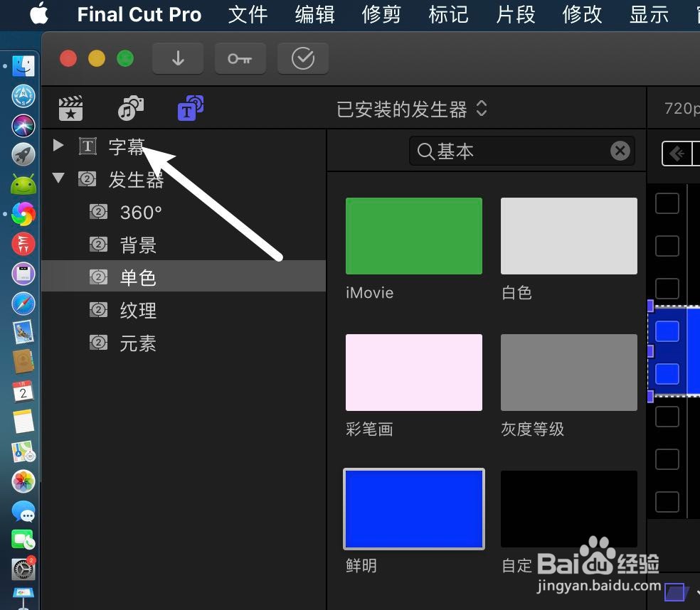Open Photos from the Dock
This screenshot has width=700, height=610.
[x=23, y=481]
